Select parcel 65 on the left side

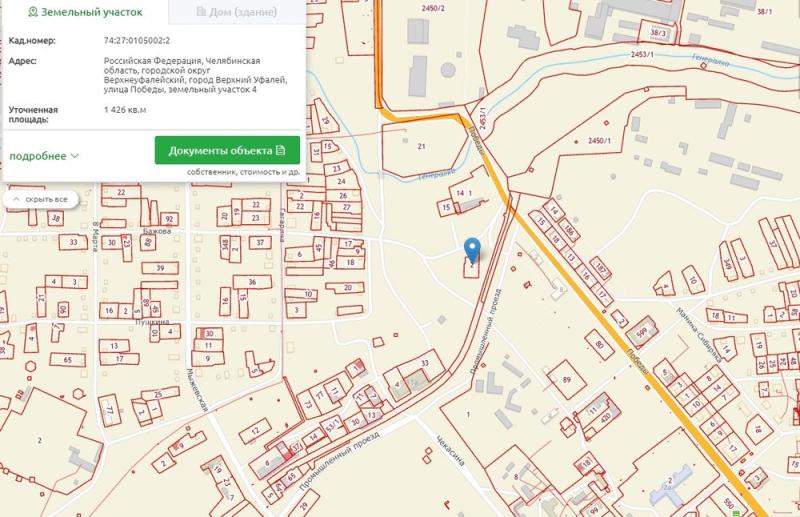[x=67, y=360]
